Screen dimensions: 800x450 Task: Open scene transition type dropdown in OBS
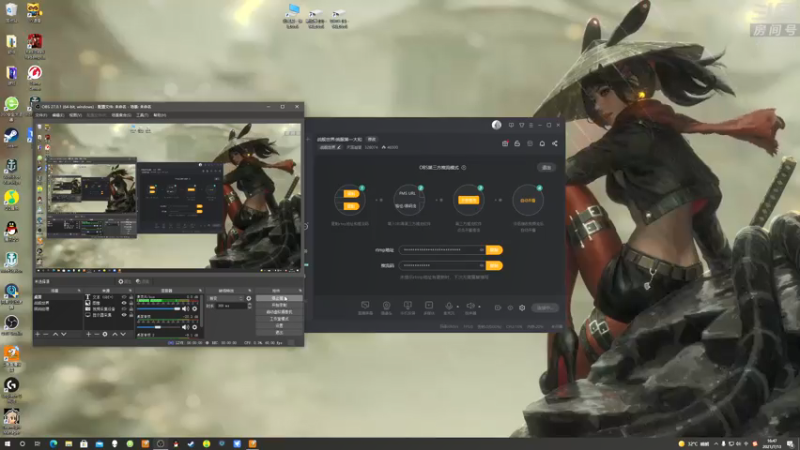(x=226, y=298)
